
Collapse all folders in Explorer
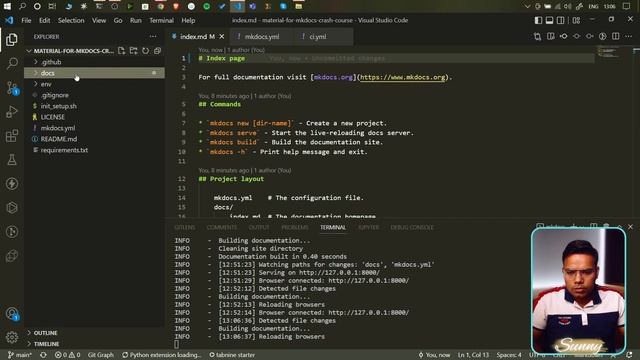click(x=157, y=51)
